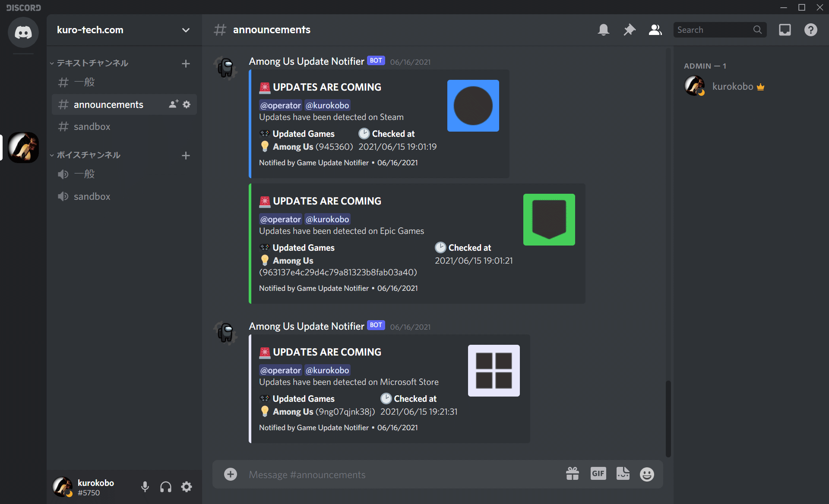Switch to the sandbox text channel
Viewport: 829px width, 504px height.
pos(92,126)
